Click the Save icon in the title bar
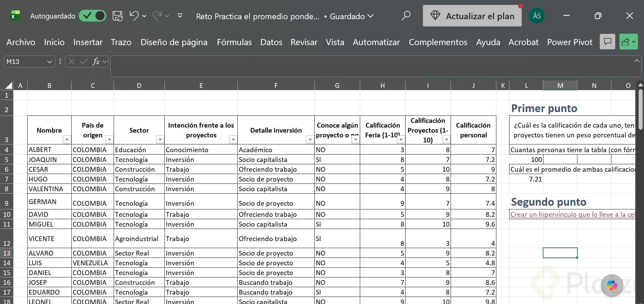Viewport: 644px width, 304px height. point(117,16)
